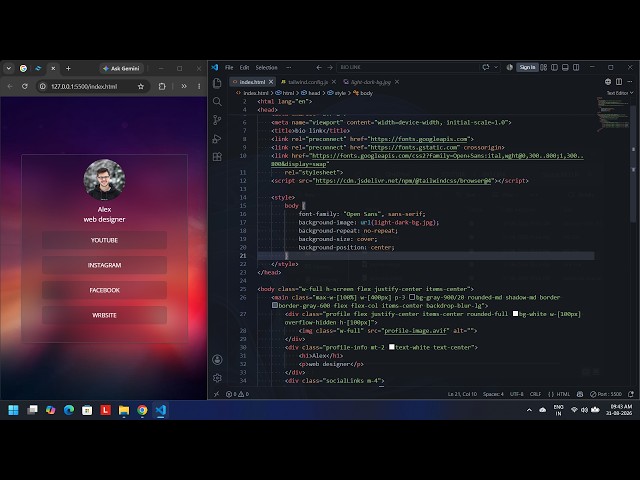Click the BIO LINK command center search box
The width and height of the screenshot is (640, 480).
click(x=407, y=67)
